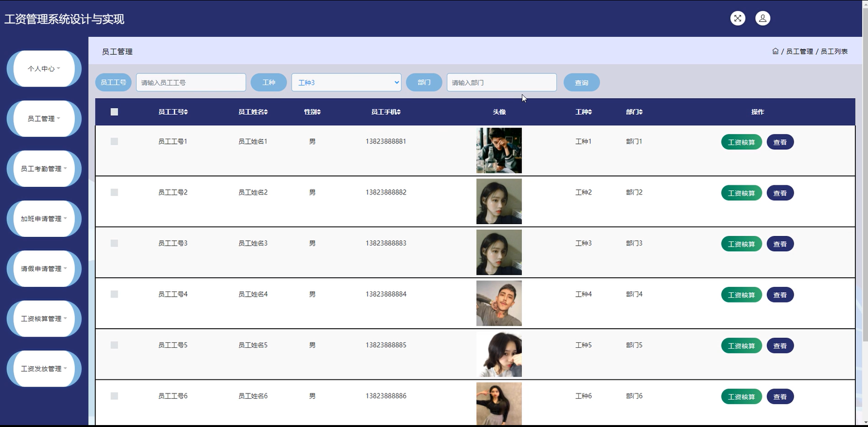The image size is (868, 427).
Task: Open user profile icon in header
Action: click(762, 18)
